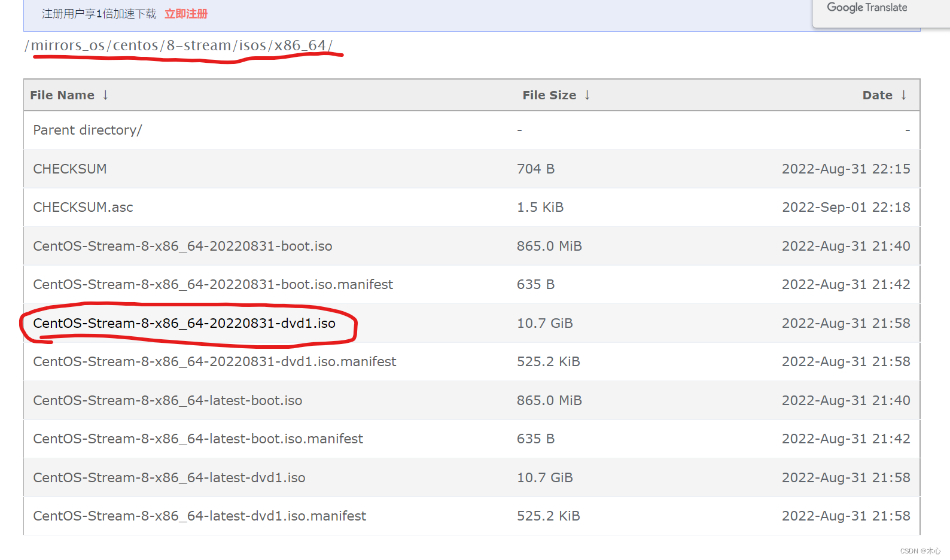Click the 704 B size cell

tap(536, 169)
